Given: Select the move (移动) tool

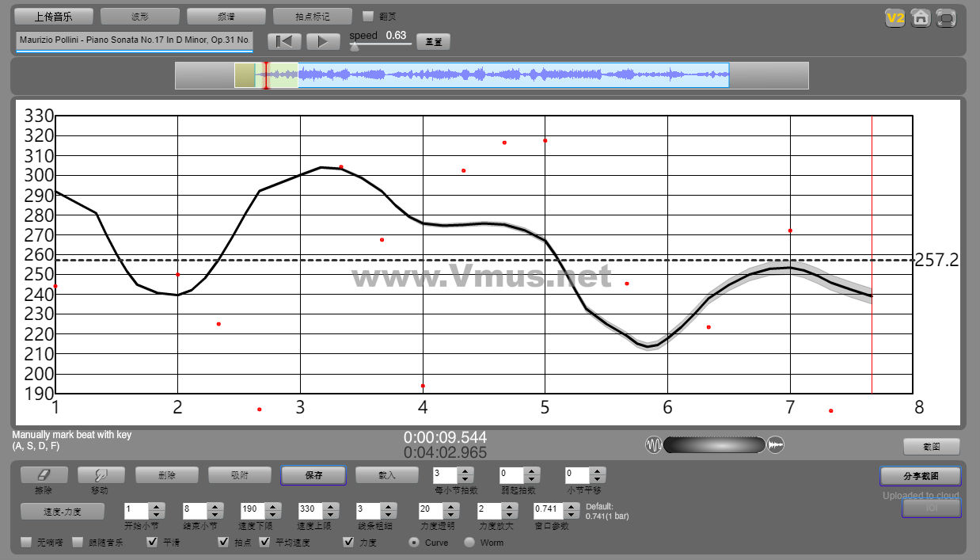Looking at the screenshot, I should [x=99, y=474].
